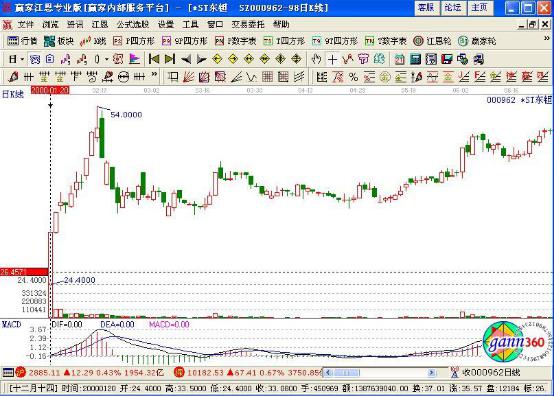Screen dimensions: 554x396
Task: Jump to the first K-line bar
Action: [x=154, y=59]
